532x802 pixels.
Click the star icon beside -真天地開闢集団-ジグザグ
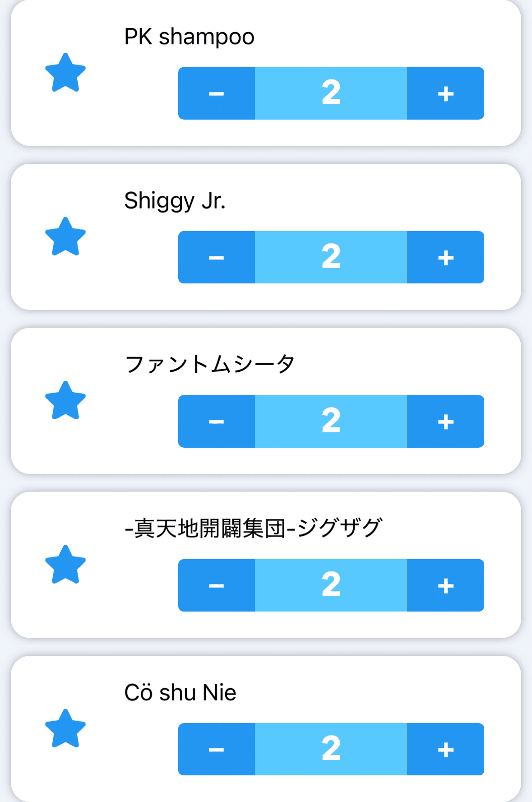pyautogui.click(x=65, y=565)
